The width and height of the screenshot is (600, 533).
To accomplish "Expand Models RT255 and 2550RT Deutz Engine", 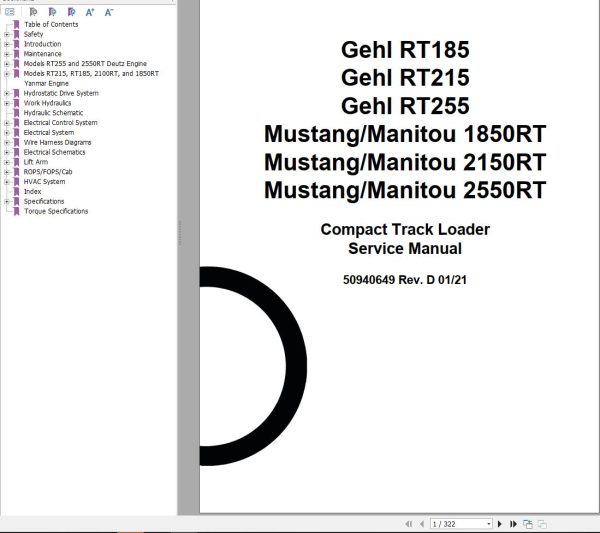I will (x=7, y=64).
